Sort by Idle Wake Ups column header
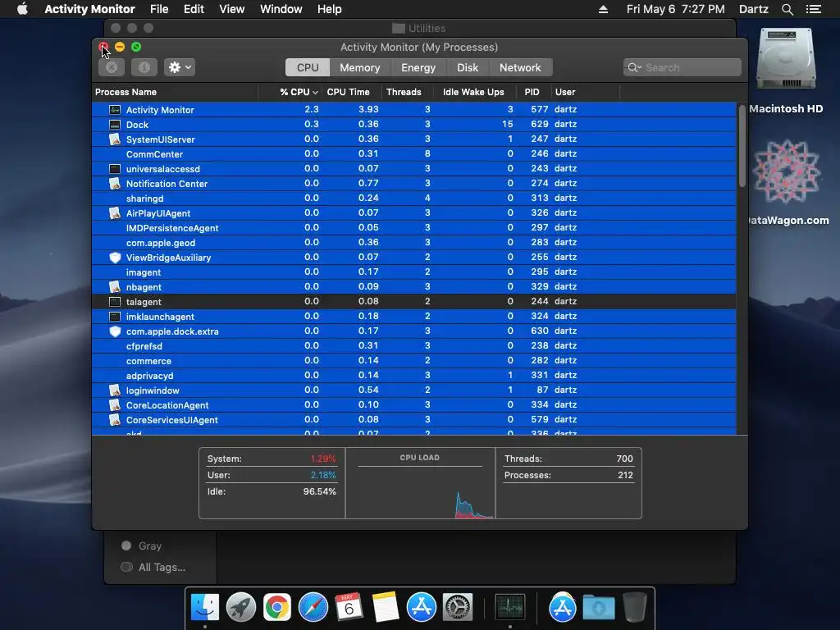The height and width of the screenshot is (630, 840). pos(473,92)
